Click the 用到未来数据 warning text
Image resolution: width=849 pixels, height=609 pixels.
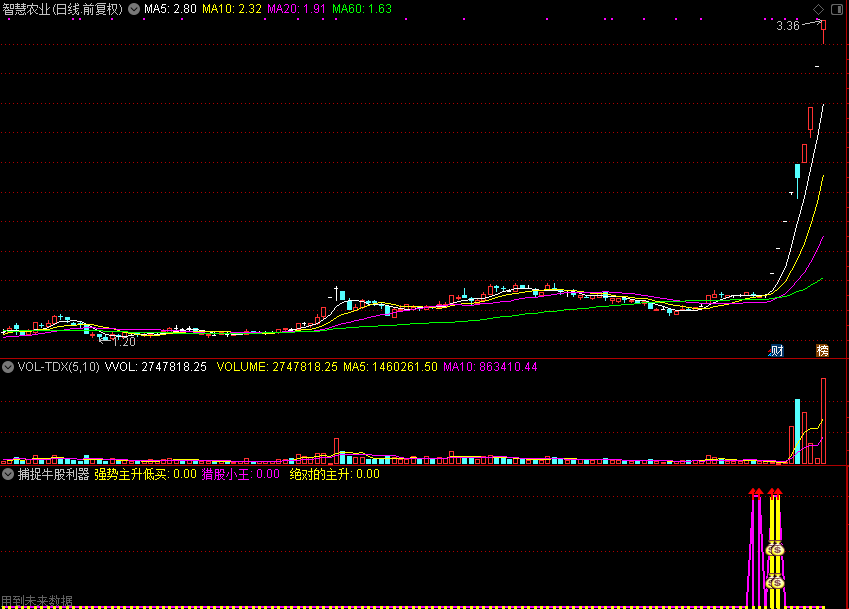pos(37,601)
